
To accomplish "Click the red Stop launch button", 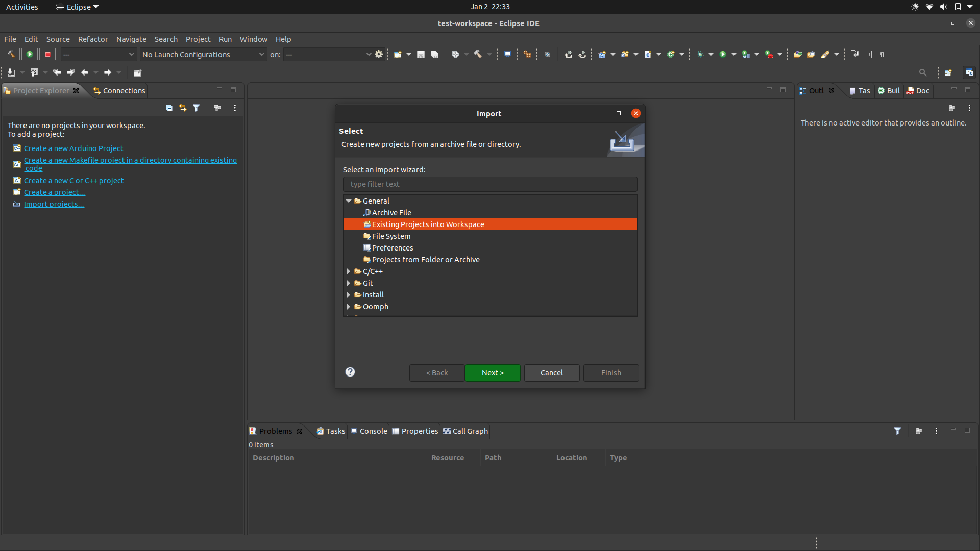I will coord(47,54).
